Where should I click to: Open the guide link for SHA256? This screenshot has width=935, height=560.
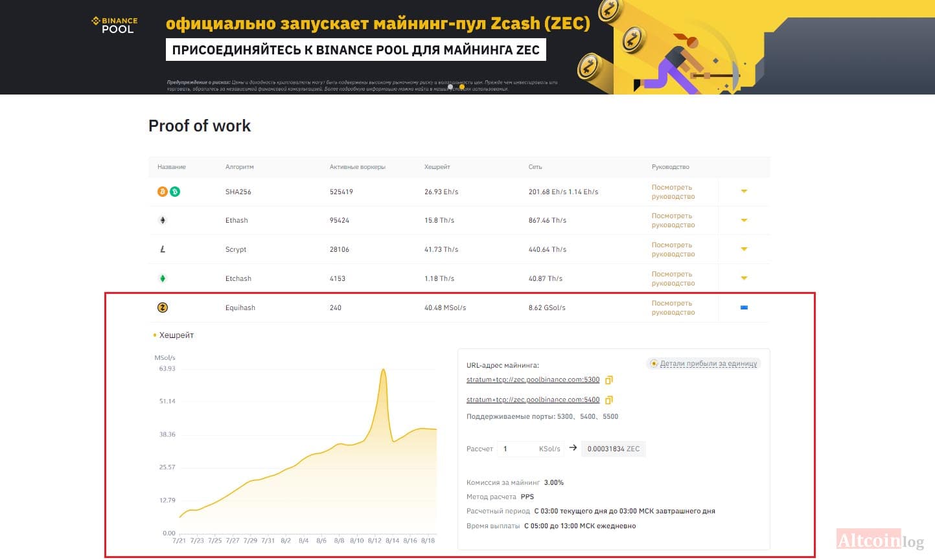(x=673, y=192)
